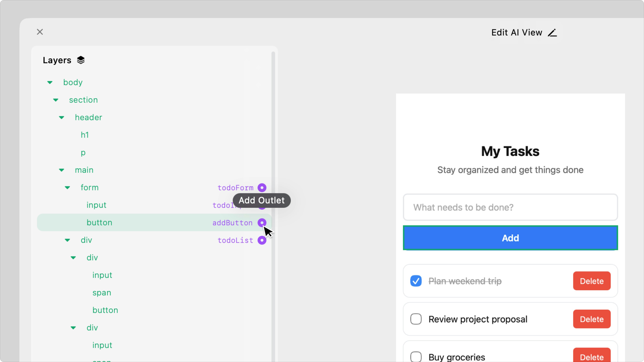Click the What needs to be done field
Image resolution: width=644 pixels, height=362 pixels.
tap(510, 207)
